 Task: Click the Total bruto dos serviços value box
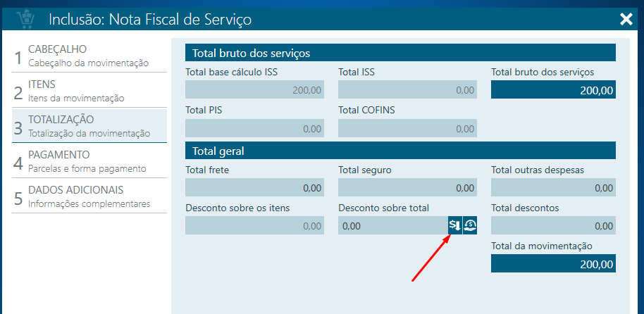pos(553,89)
